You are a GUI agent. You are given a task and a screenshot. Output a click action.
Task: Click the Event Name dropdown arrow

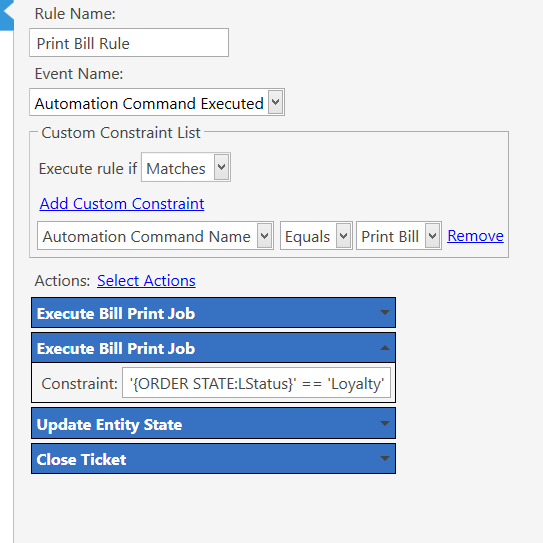[x=276, y=102]
